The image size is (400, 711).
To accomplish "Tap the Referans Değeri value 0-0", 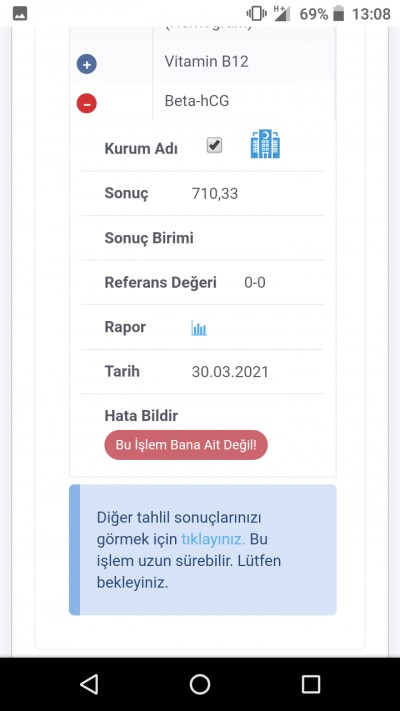I will (255, 282).
